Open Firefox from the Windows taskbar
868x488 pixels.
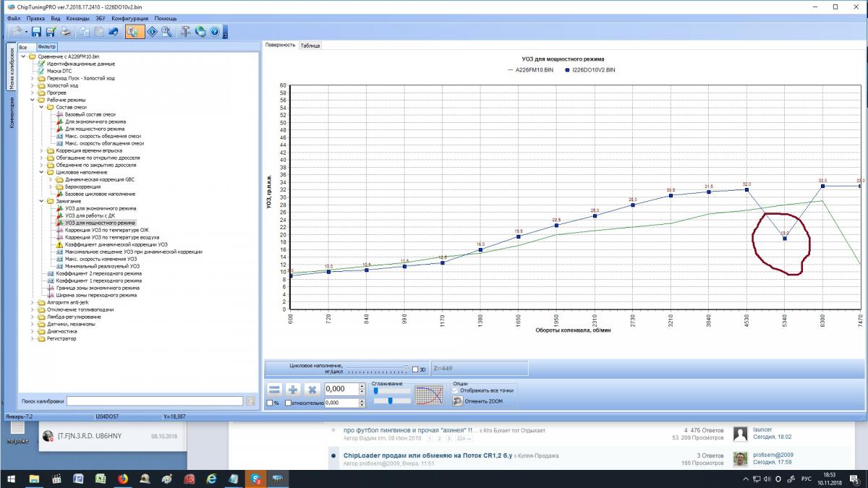click(x=122, y=479)
